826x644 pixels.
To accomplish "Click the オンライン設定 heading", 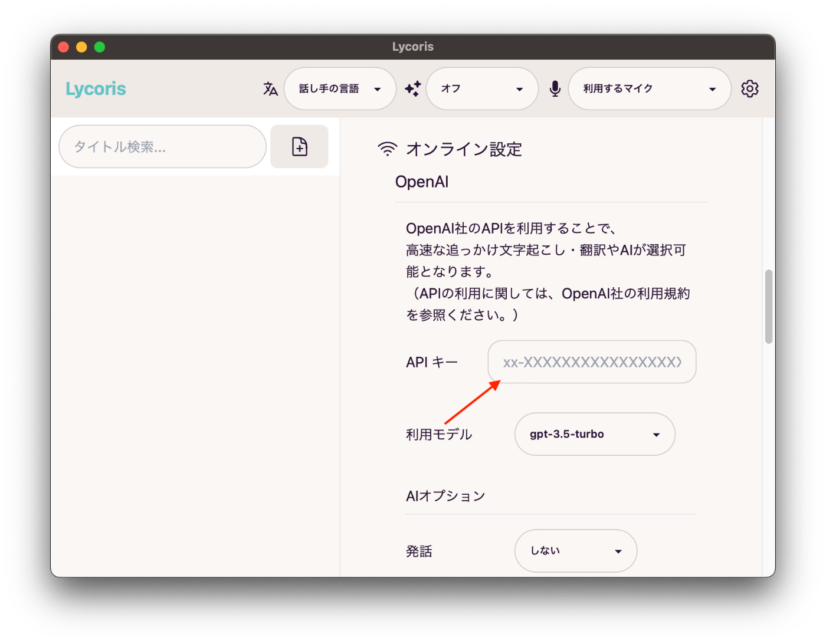I will click(x=464, y=149).
